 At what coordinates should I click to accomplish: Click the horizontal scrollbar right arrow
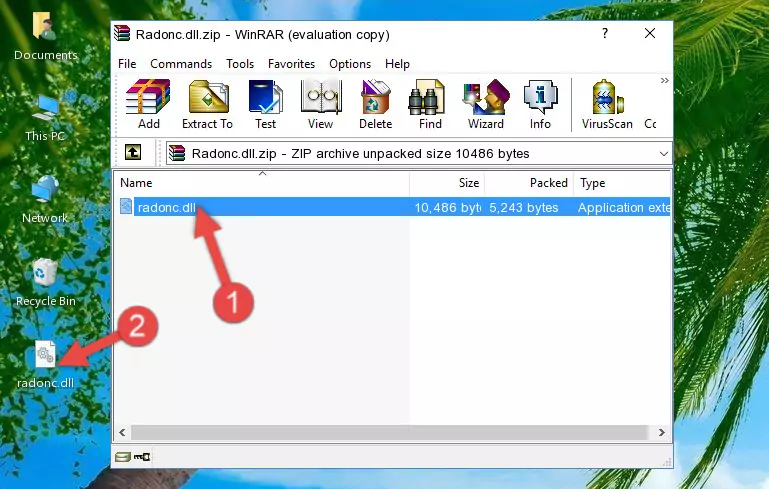(662, 432)
